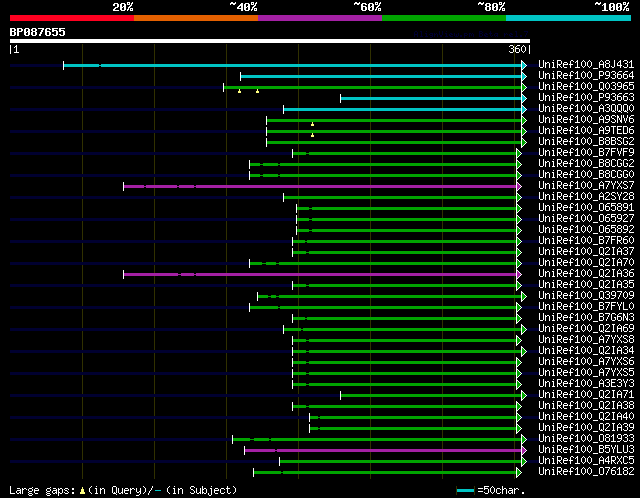Click the UniRef100_B7FYL0 label
The width and height of the screenshot is (640, 498).
coord(586,307)
